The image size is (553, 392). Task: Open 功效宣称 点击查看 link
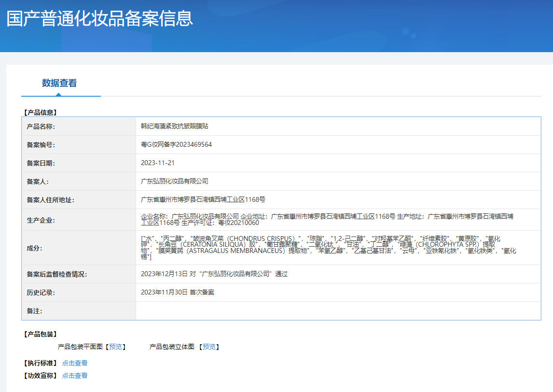click(75, 376)
